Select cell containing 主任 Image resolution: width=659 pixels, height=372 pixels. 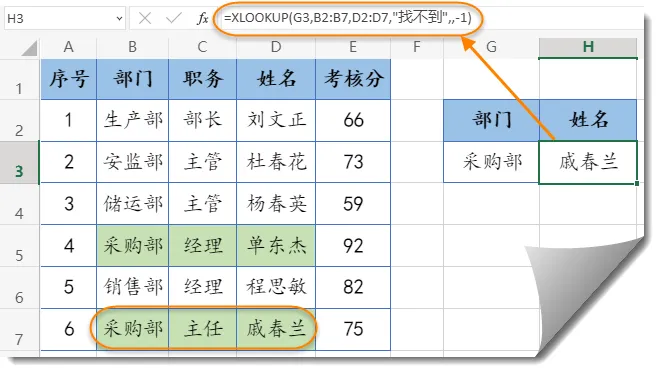pos(202,329)
